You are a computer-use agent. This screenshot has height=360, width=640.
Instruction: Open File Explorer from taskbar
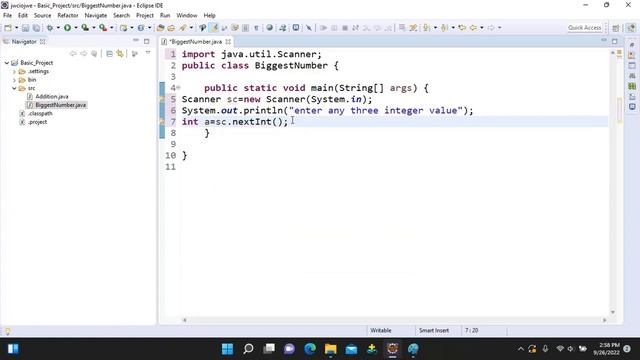click(330, 349)
